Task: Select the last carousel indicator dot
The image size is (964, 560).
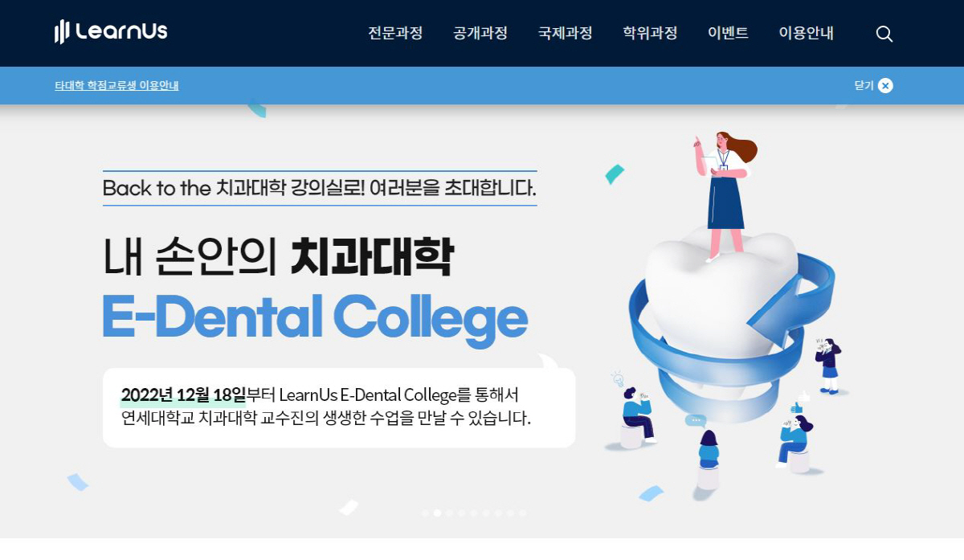Action: point(522,513)
